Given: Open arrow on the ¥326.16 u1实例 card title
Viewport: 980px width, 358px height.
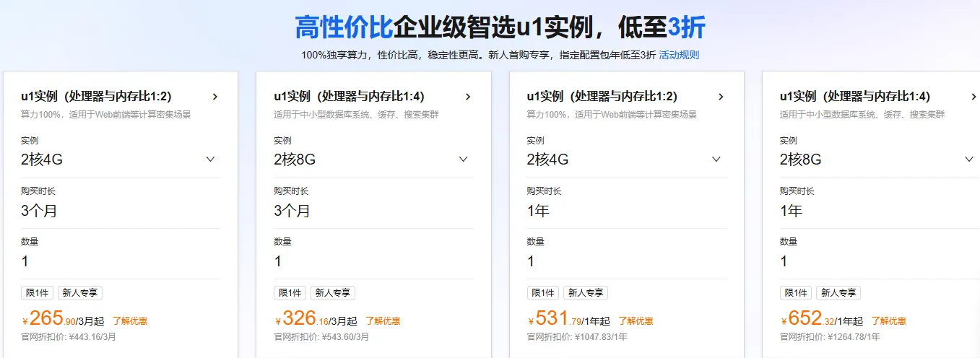Looking at the screenshot, I should pos(468,97).
